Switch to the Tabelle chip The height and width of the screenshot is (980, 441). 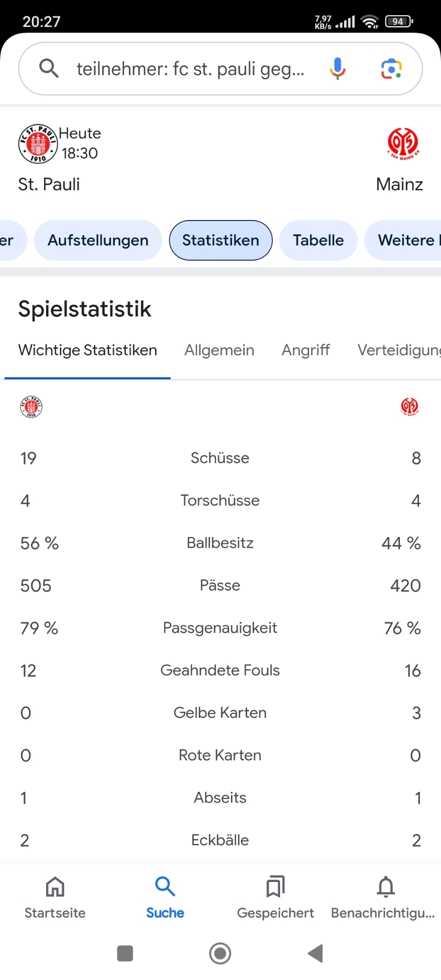point(318,240)
